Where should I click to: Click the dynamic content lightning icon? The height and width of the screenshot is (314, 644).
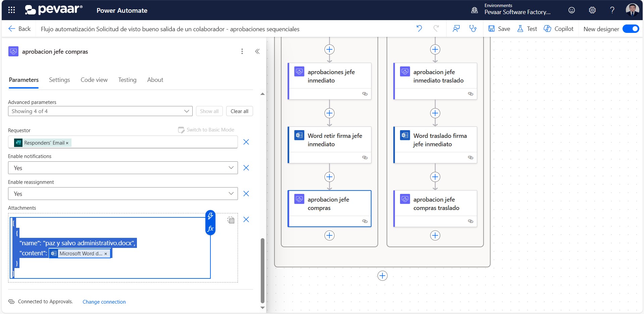click(x=210, y=216)
